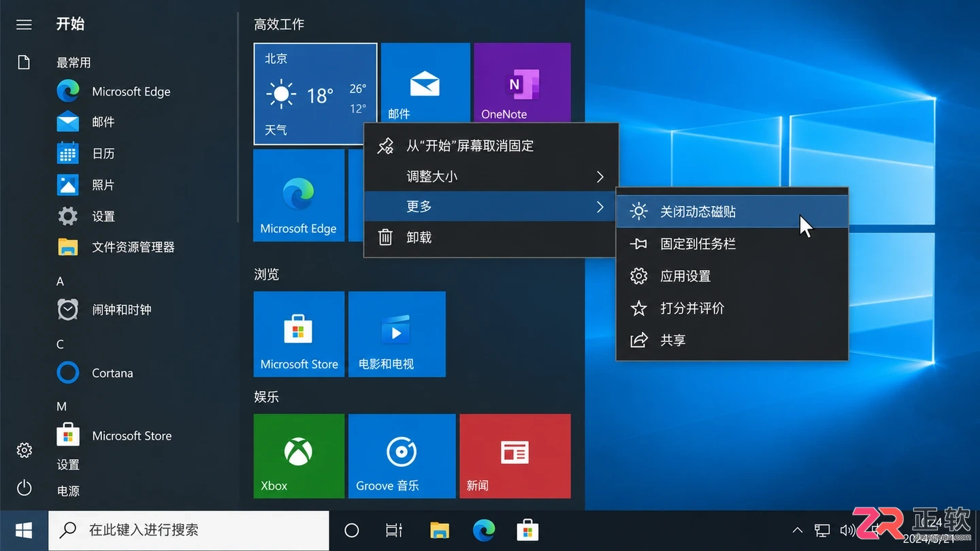Viewport: 980px width, 551px height.
Task: Click the Cortana circle on the taskbar
Action: tap(352, 530)
